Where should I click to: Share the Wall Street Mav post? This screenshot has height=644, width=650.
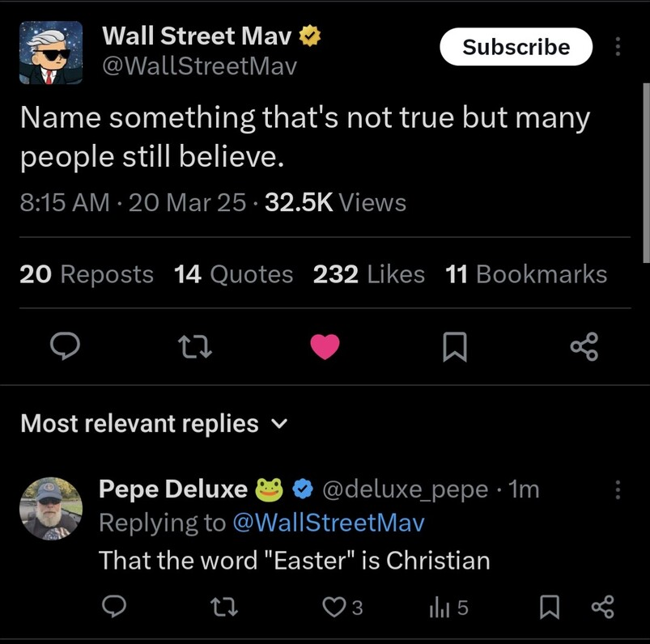point(584,347)
